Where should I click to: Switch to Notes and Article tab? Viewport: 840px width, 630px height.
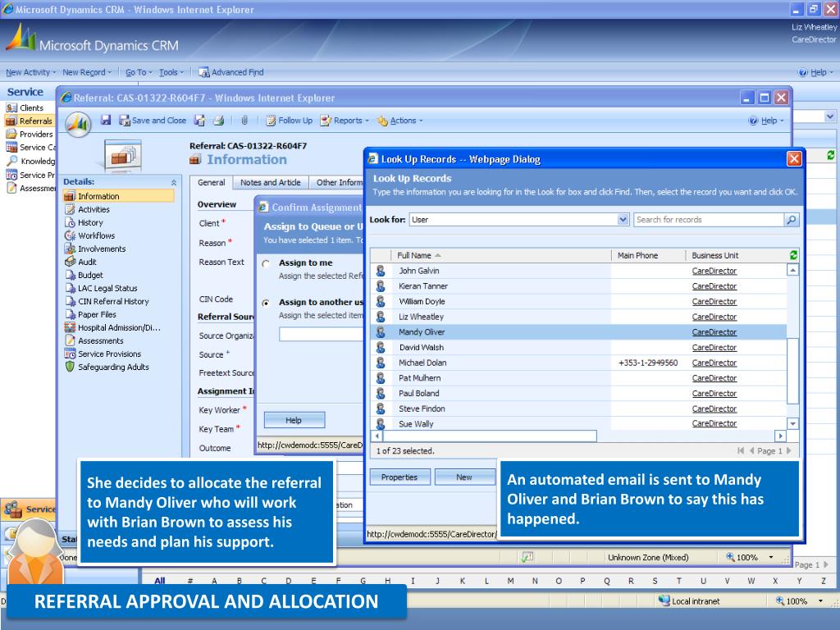(271, 183)
